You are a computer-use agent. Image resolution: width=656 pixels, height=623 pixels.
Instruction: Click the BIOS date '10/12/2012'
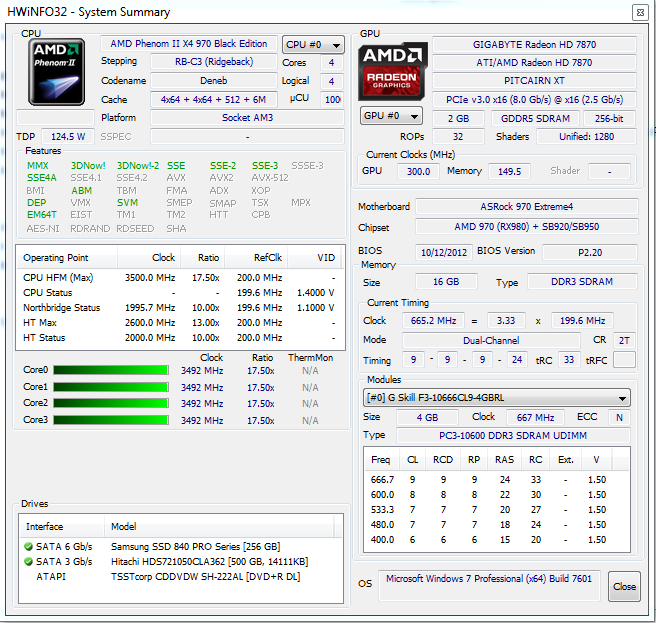click(444, 252)
